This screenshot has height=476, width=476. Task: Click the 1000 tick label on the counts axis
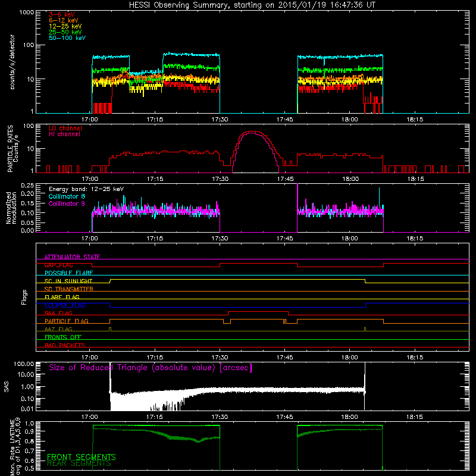coord(27,12)
